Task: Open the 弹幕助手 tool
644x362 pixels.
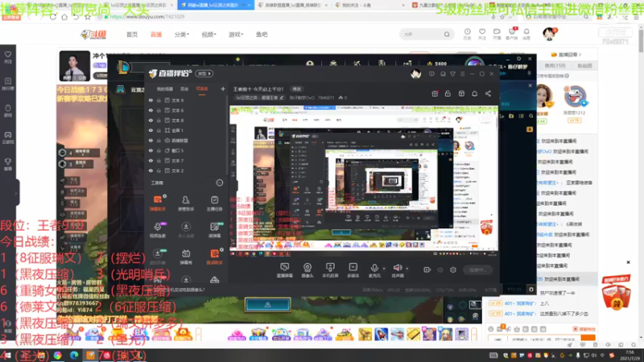Action: point(158,203)
